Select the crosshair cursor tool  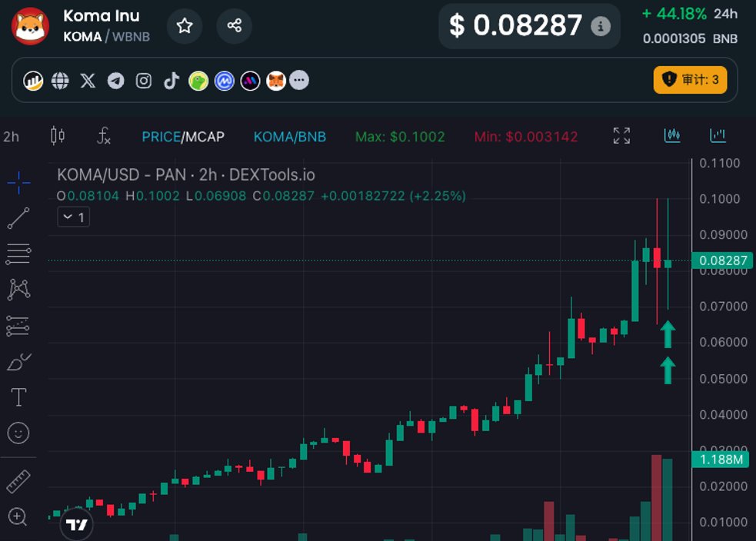coord(18,183)
